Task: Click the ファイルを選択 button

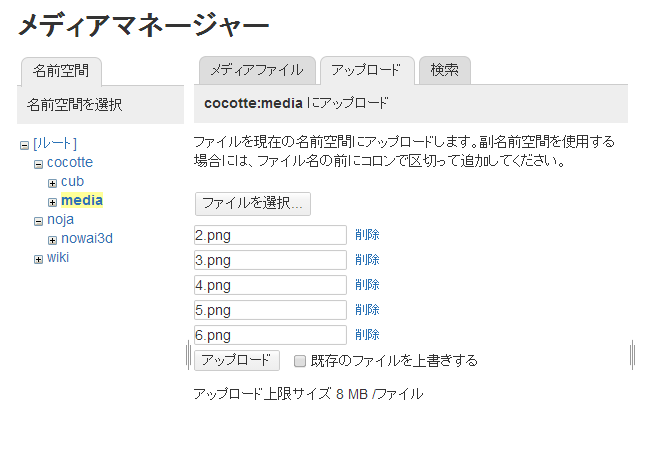Action: (252, 204)
